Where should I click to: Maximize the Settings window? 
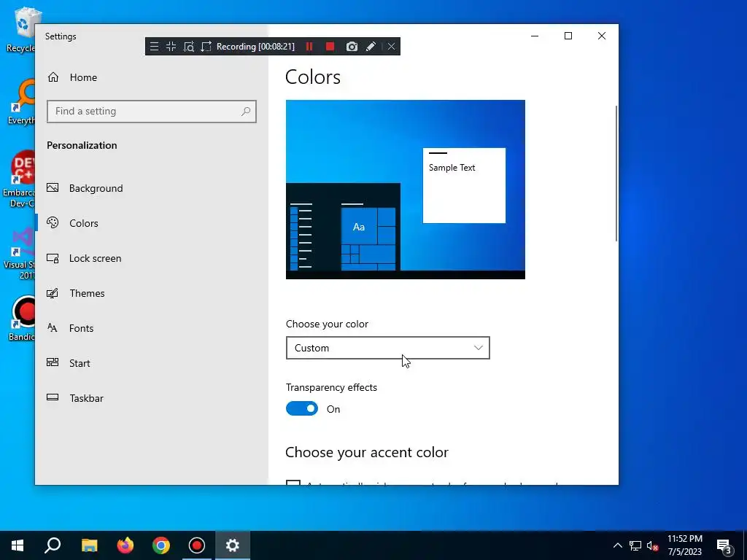tap(568, 36)
